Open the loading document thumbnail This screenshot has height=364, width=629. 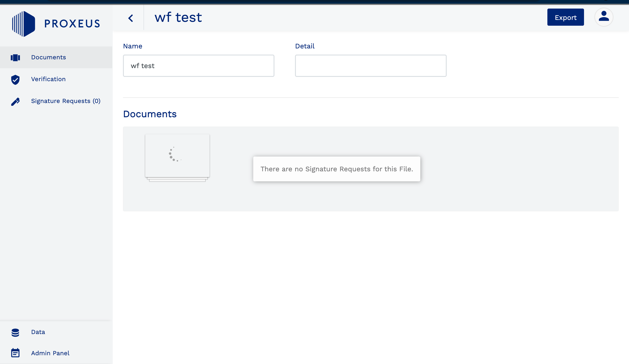tap(177, 156)
